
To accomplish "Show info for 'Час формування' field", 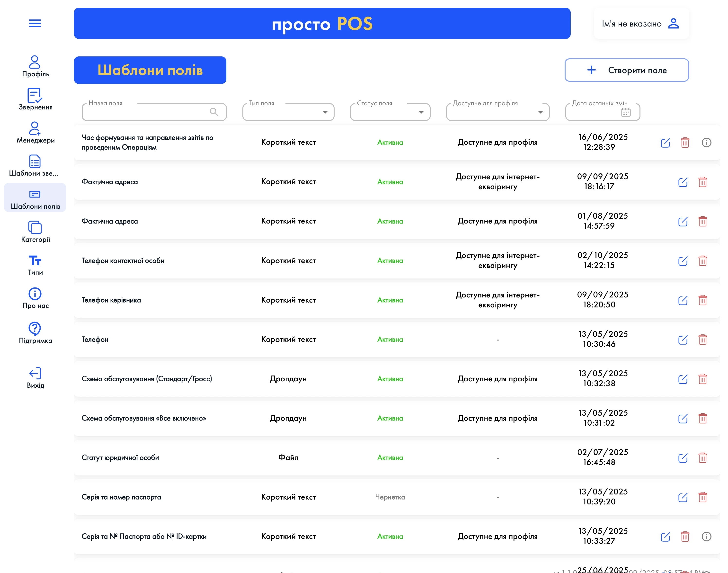I will point(706,143).
